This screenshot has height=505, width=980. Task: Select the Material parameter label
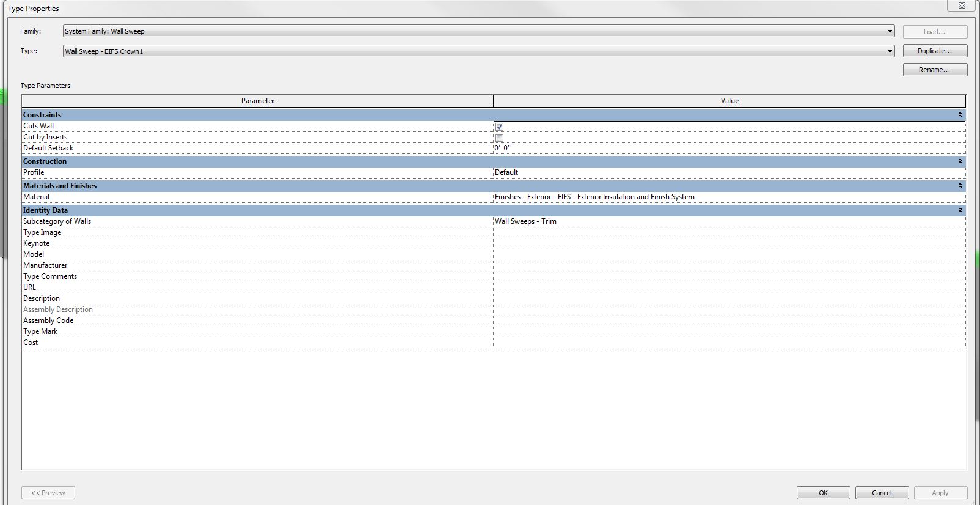tap(36, 197)
